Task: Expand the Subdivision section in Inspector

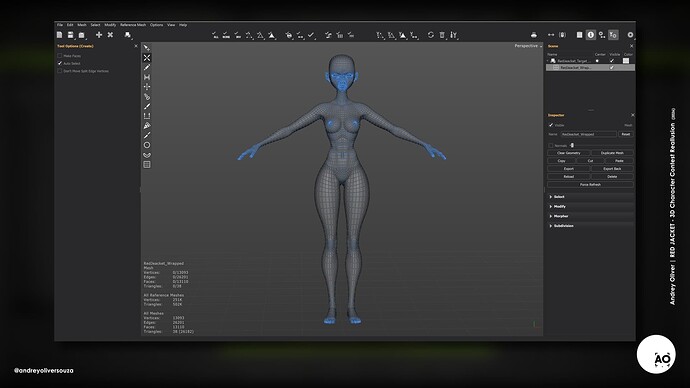Action: coord(591,226)
